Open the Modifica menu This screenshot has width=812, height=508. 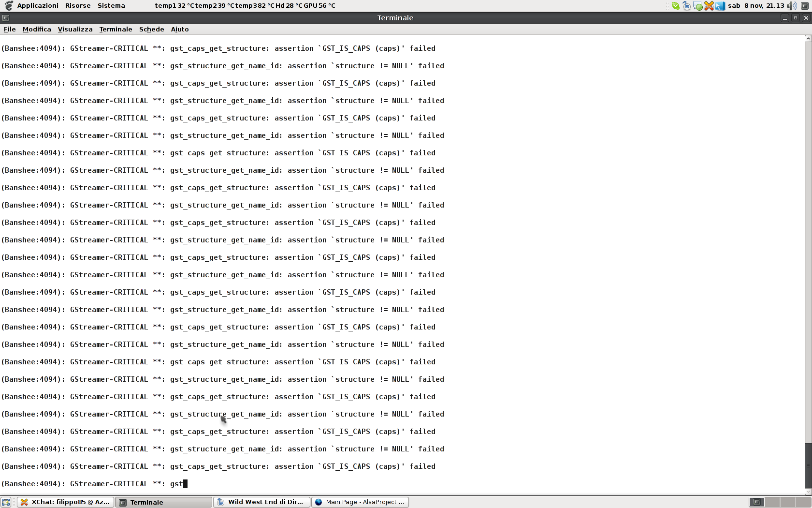37,29
